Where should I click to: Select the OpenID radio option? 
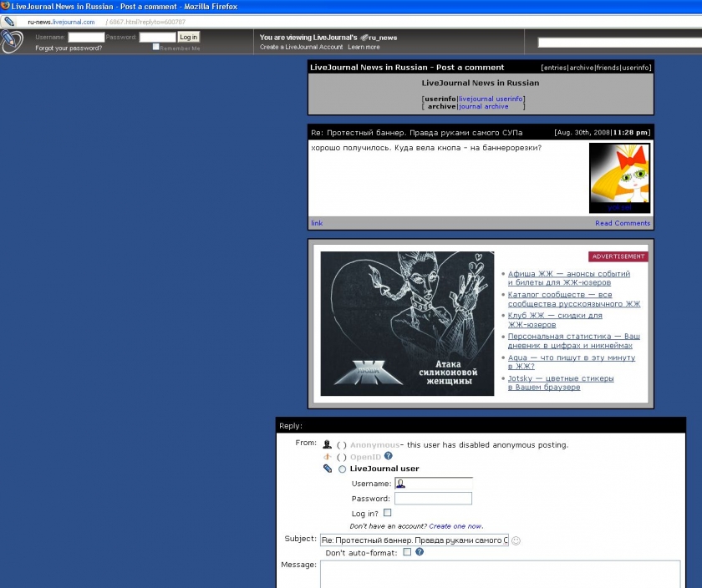[x=342, y=457]
